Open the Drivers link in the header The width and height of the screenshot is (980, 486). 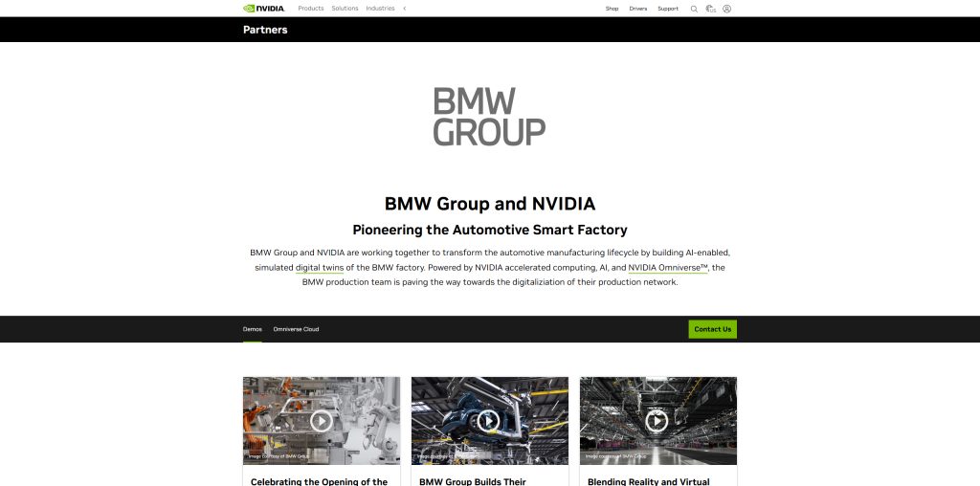[638, 9]
